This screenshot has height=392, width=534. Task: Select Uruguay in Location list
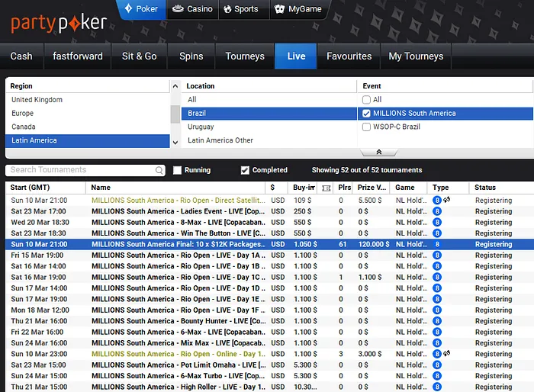[x=269, y=127]
